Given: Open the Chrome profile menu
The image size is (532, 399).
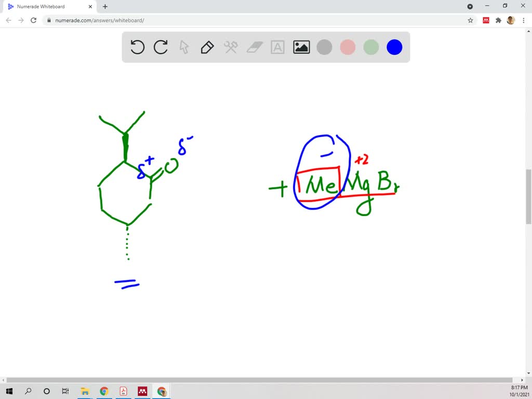Looking at the screenshot, I should [510, 20].
